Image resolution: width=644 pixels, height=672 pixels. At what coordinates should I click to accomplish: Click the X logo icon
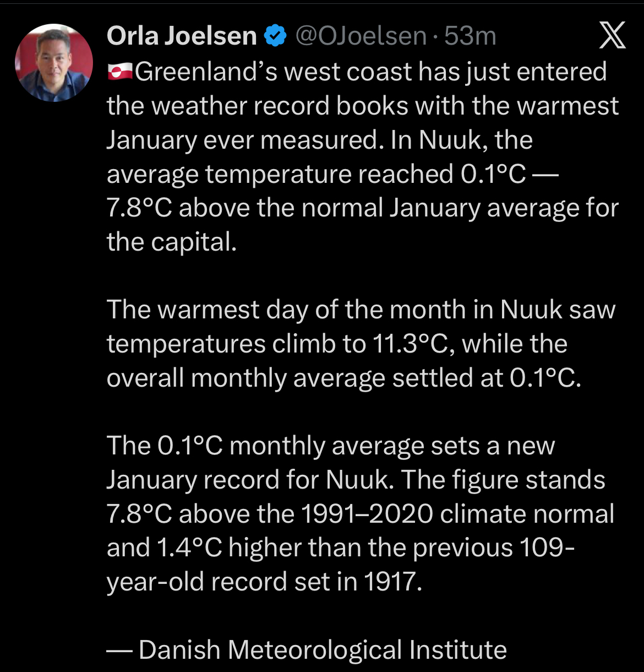[612, 37]
